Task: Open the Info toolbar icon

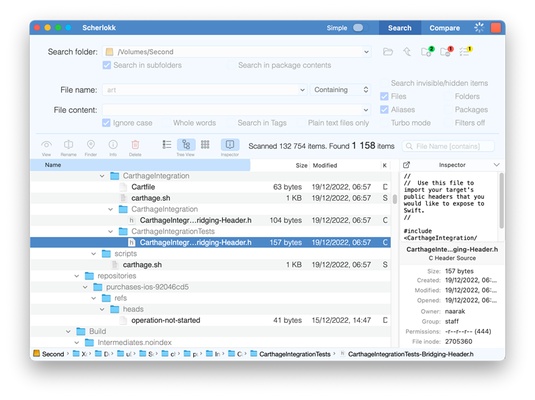Action: [x=113, y=145]
